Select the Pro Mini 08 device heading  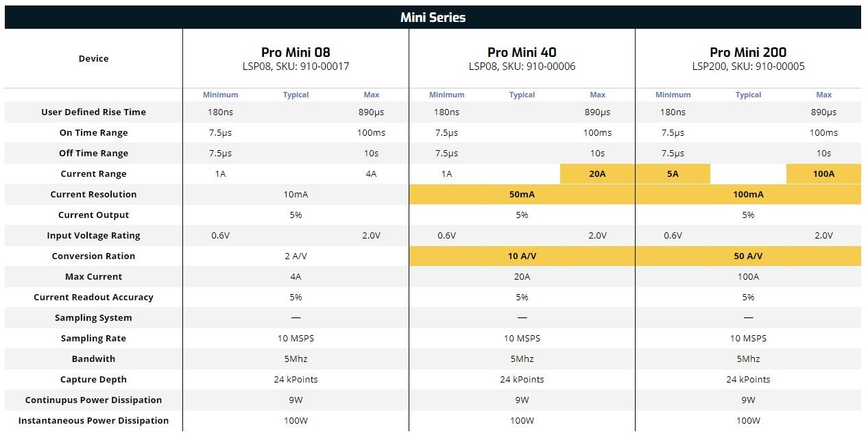coord(296,52)
